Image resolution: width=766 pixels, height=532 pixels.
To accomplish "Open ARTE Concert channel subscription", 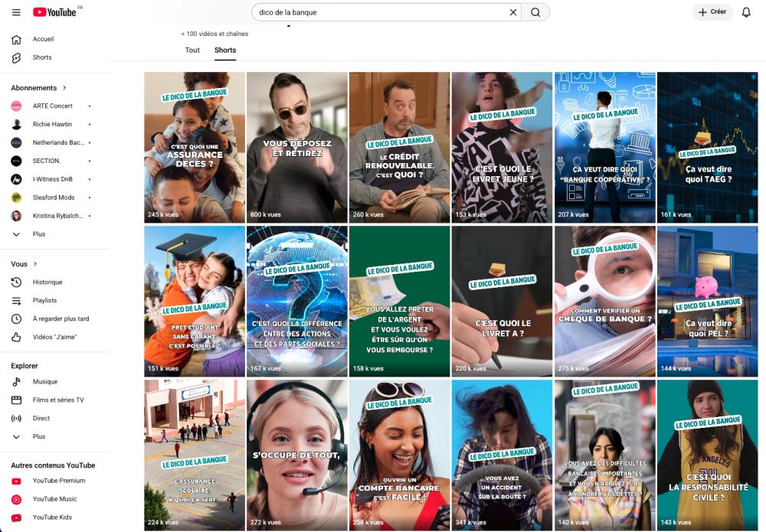I will point(52,106).
